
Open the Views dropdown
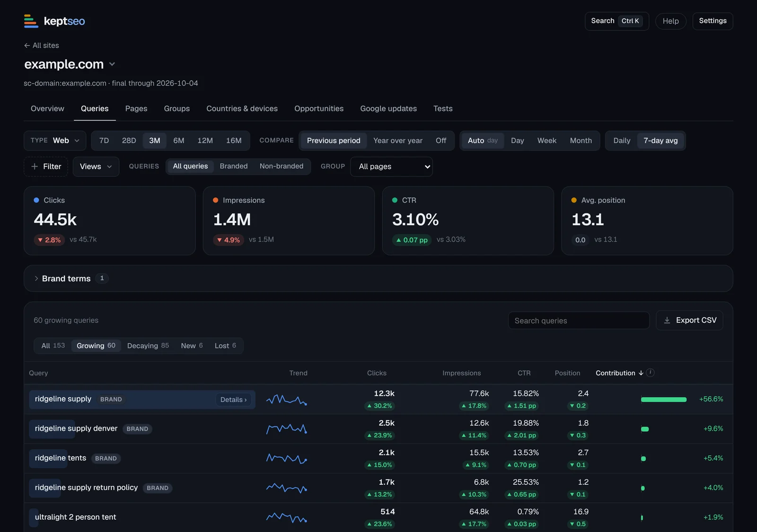96,166
